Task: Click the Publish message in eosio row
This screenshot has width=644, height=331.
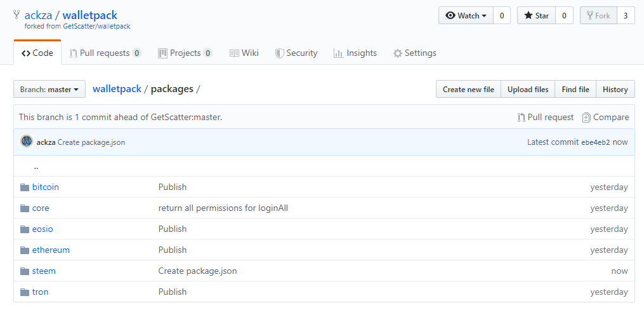Action: (x=173, y=229)
